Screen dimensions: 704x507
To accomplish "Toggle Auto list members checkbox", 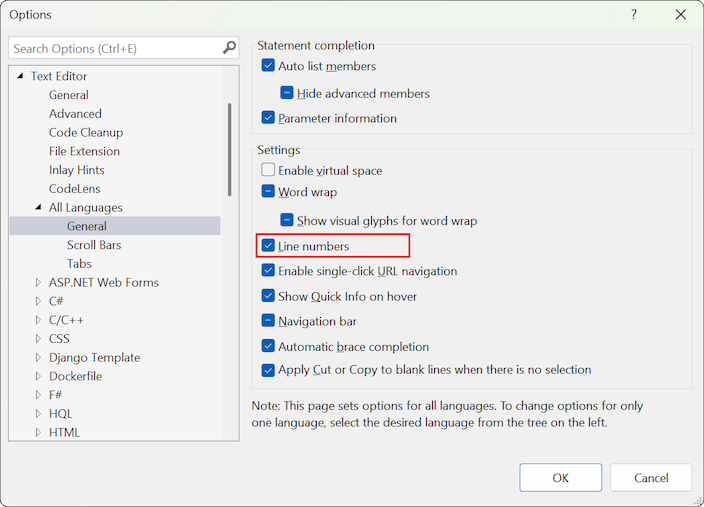I will click(268, 66).
